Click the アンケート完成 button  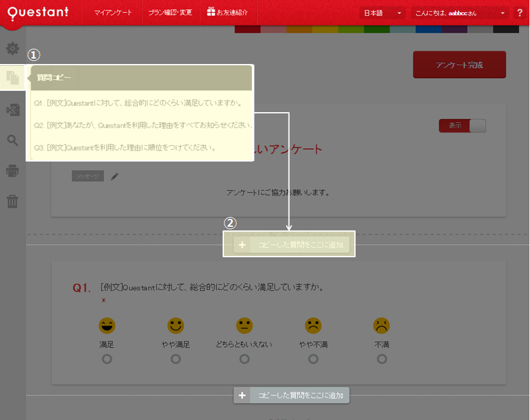point(459,65)
